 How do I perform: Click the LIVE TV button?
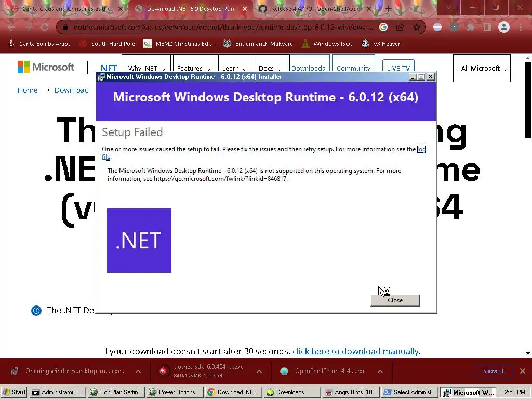398,67
